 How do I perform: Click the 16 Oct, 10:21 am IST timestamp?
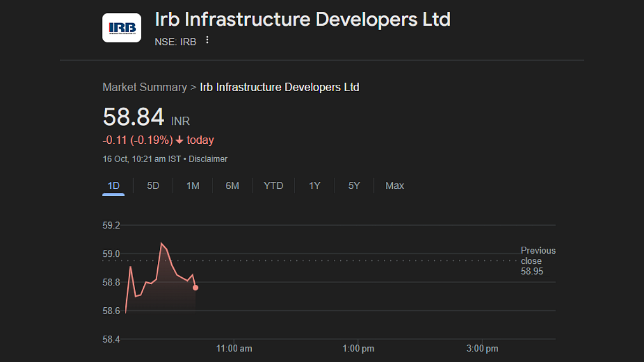click(x=142, y=159)
